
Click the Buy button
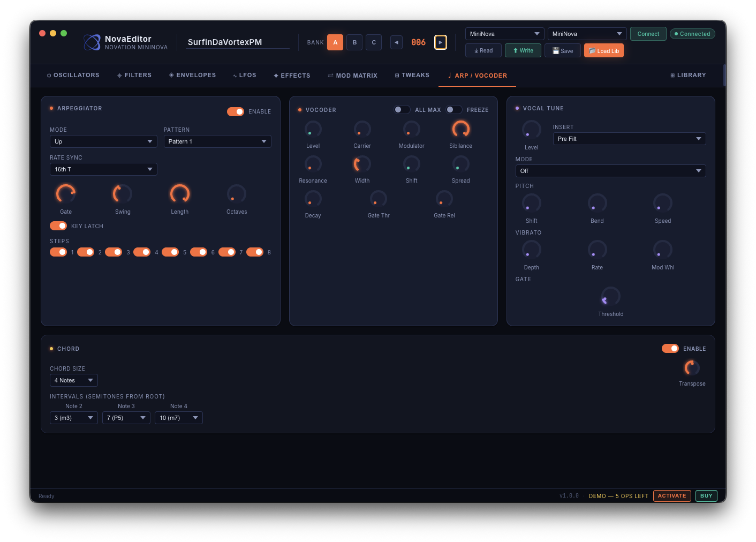706,496
